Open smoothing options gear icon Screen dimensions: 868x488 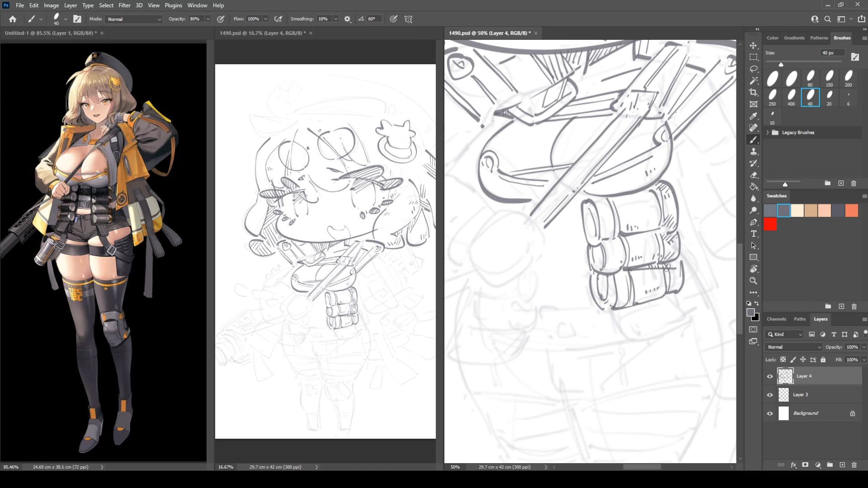(347, 19)
